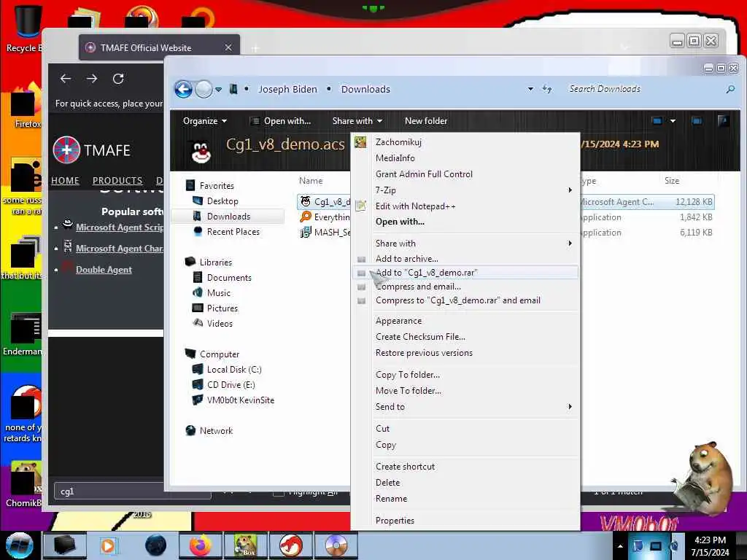Image resolution: width=747 pixels, height=560 pixels.
Task: Select Delete in context menu
Action: pos(465,483)
